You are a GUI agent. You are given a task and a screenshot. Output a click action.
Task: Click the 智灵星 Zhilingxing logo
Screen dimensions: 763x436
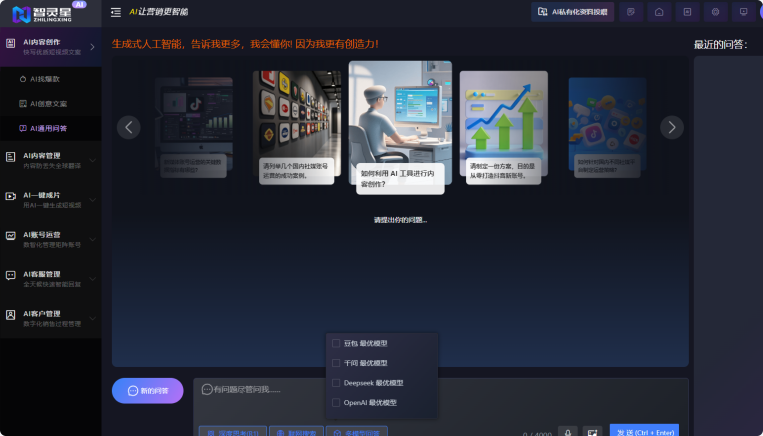tap(43, 14)
